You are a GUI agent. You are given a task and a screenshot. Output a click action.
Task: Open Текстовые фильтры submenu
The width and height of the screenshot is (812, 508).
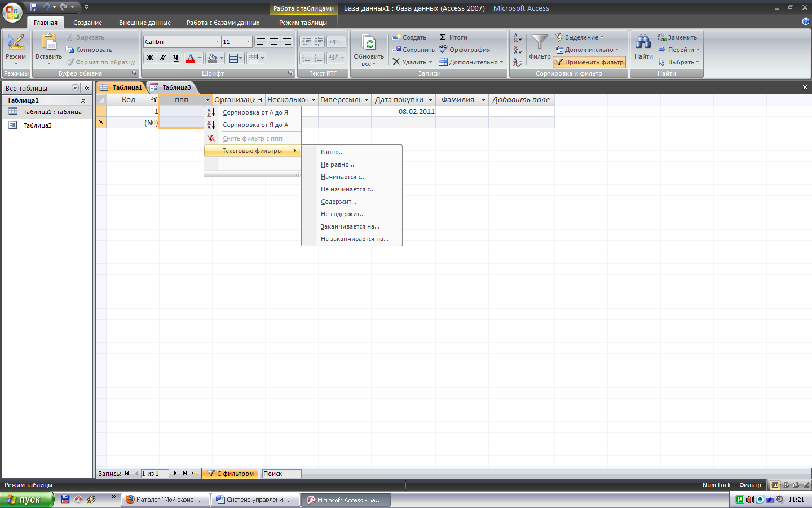253,151
